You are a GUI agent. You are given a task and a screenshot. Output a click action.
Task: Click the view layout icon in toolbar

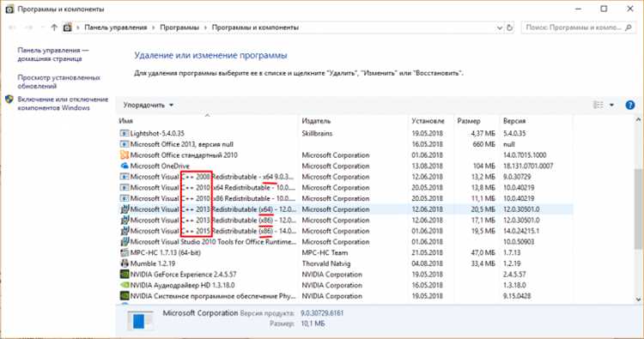tap(598, 105)
